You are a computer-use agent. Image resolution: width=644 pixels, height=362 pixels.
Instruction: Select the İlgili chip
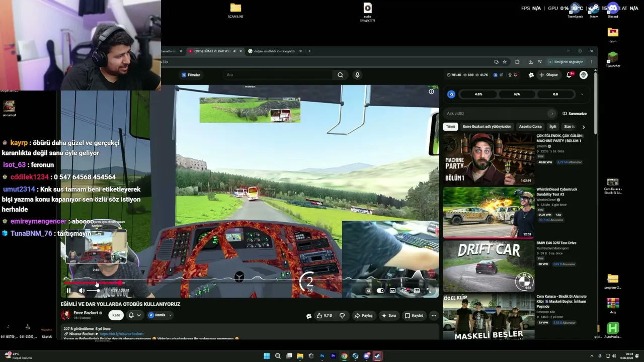(x=552, y=127)
